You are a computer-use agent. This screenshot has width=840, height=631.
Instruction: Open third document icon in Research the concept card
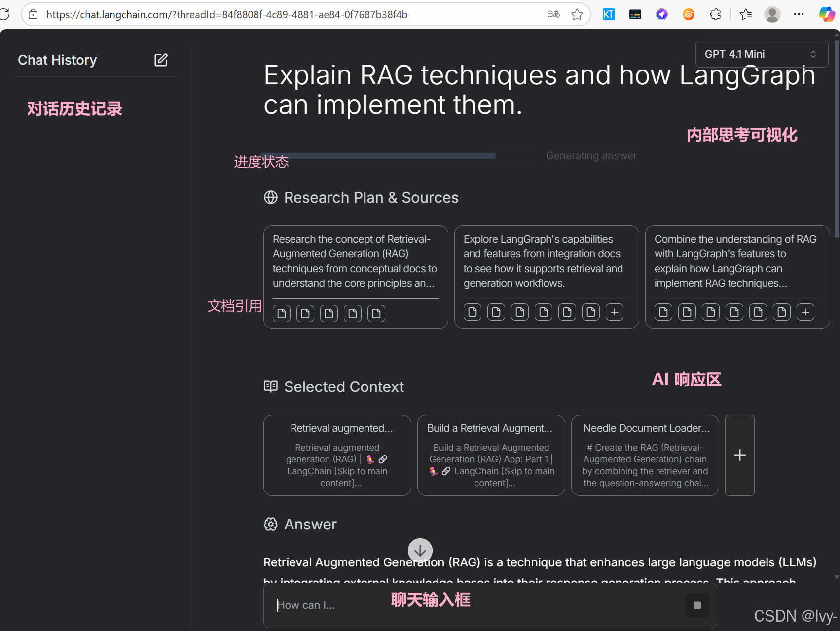coord(329,314)
